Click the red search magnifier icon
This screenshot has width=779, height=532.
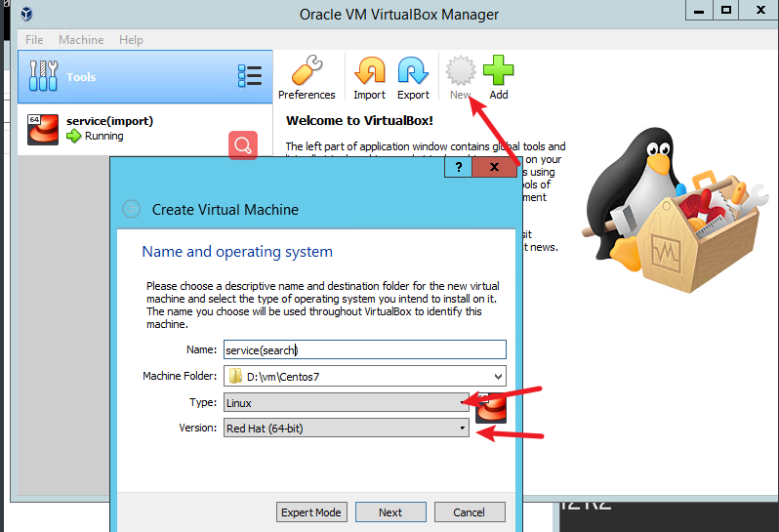[x=243, y=145]
